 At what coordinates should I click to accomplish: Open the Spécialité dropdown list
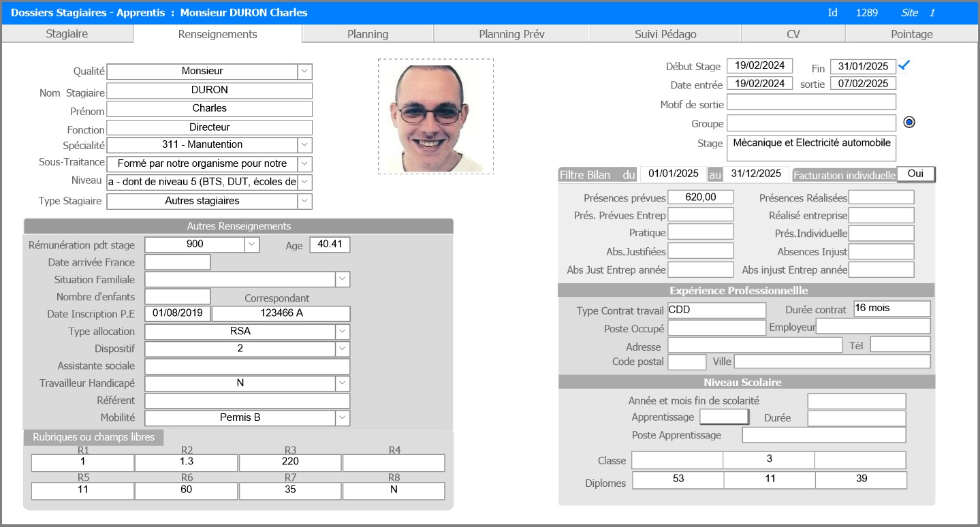304,144
